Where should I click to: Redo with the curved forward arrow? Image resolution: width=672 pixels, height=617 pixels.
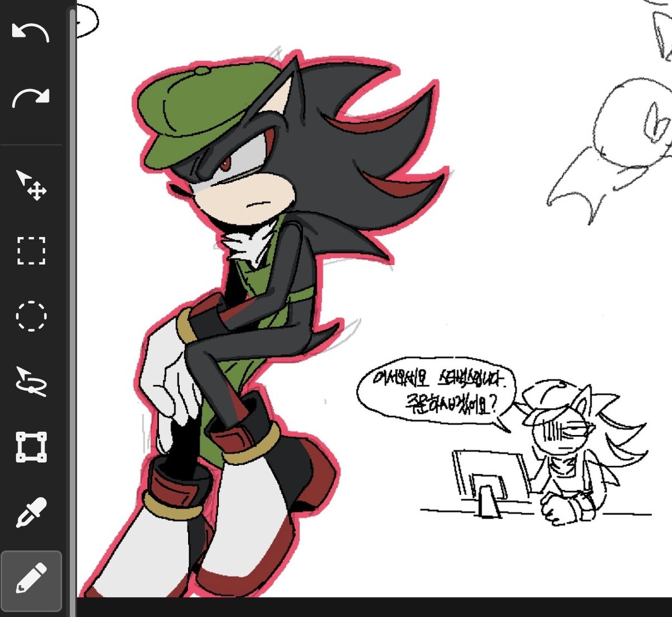tap(31, 98)
